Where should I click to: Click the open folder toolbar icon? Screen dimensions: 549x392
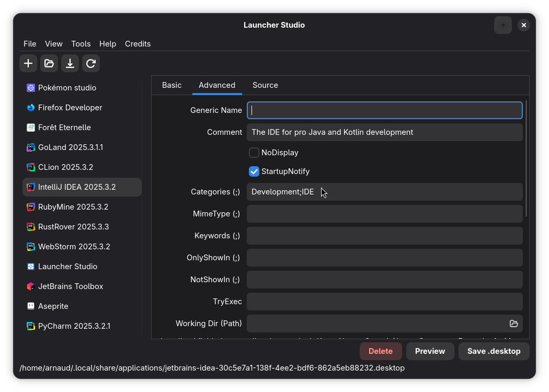49,63
